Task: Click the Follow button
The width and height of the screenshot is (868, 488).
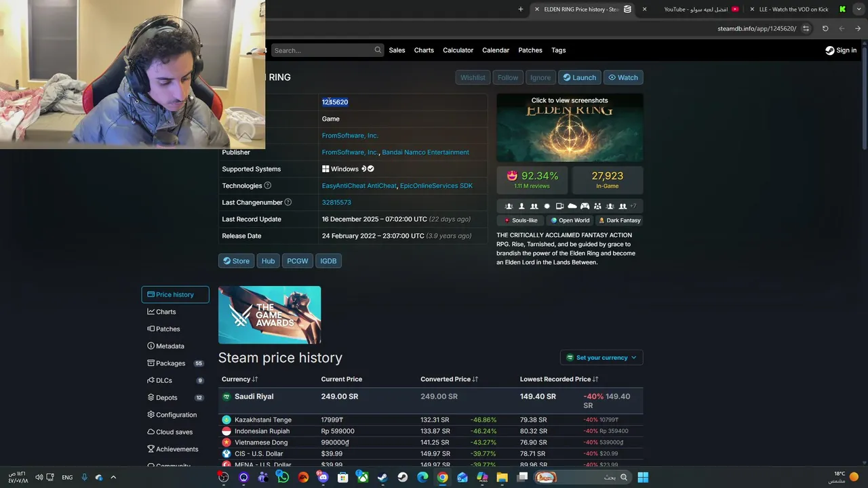Action: (508, 77)
